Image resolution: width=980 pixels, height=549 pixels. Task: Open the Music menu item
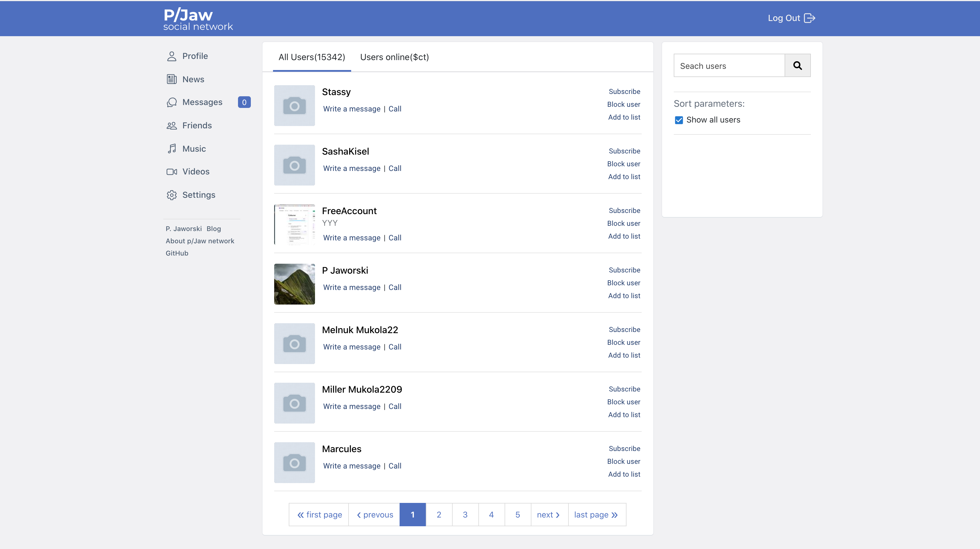tap(194, 149)
